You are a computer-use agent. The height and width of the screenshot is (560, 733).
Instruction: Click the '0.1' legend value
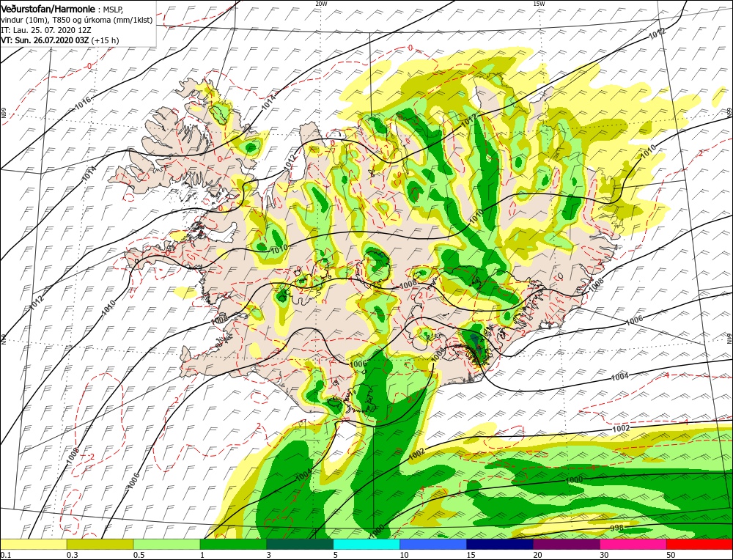[x=5, y=554]
